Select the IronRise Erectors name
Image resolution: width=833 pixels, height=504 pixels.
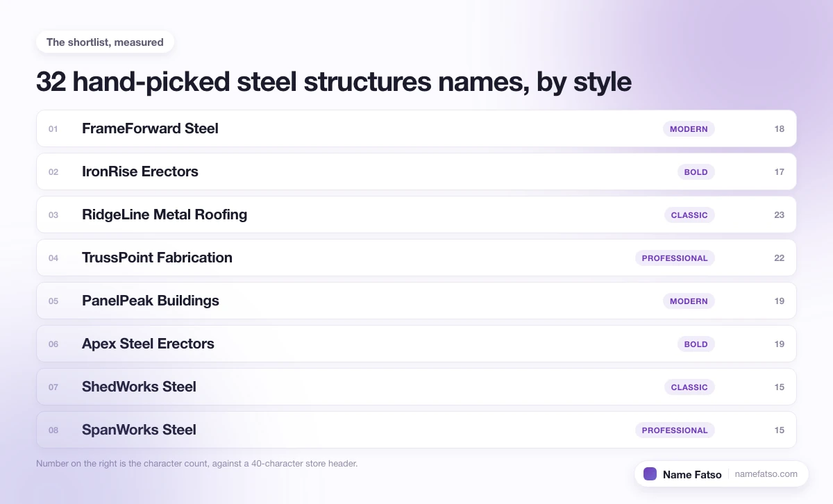[x=140, y=171]
